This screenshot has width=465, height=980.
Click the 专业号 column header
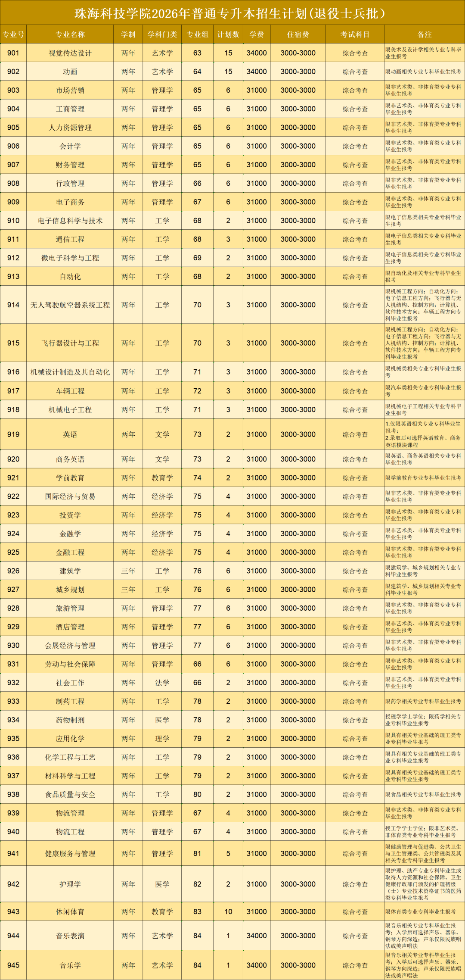tap(13, 34)
